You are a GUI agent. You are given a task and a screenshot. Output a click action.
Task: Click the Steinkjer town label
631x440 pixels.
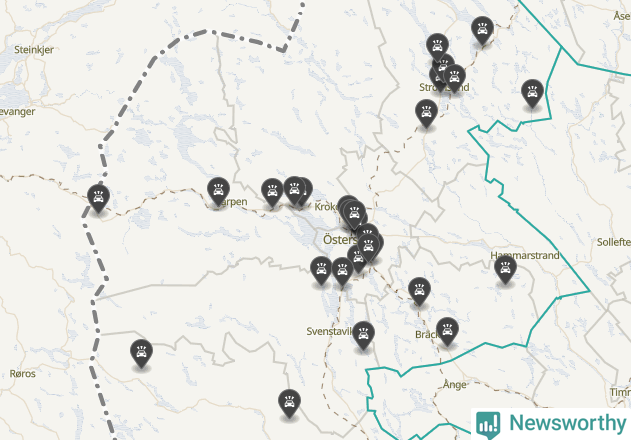(x=34, y=50)
